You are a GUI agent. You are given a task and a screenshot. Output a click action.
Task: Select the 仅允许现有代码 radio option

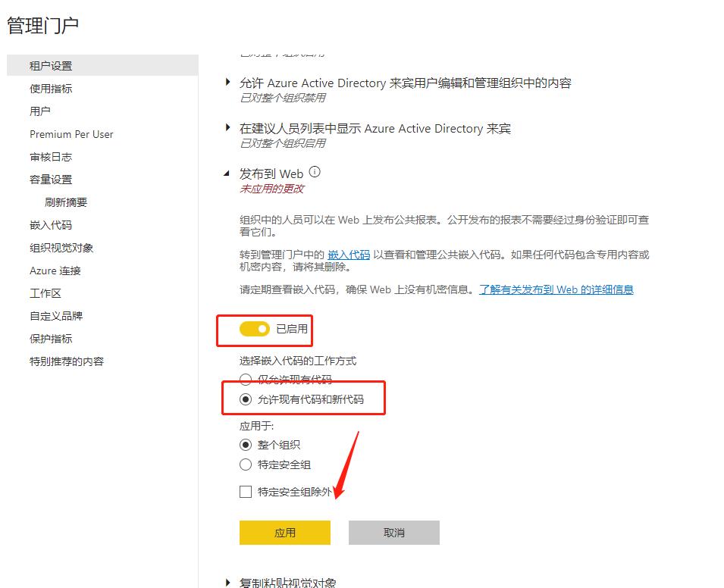pos(246,379)
